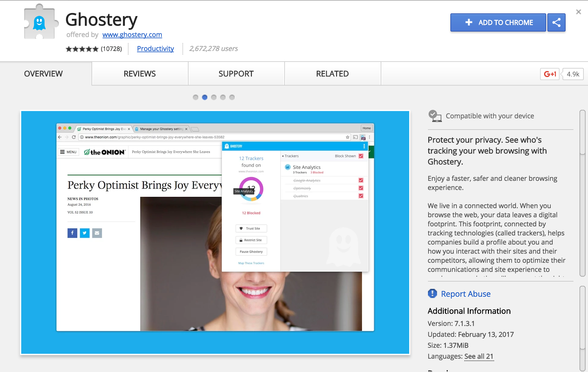Screen dimensions: 588x372
Task: Expand all 21 languages list
Action: (x=479, y=356)
